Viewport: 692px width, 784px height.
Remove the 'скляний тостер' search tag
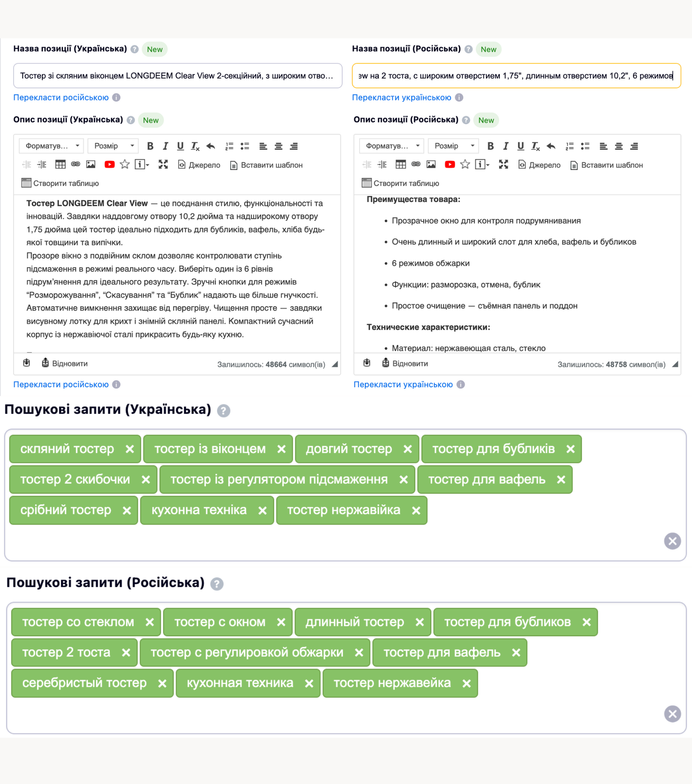coord(130,449)
